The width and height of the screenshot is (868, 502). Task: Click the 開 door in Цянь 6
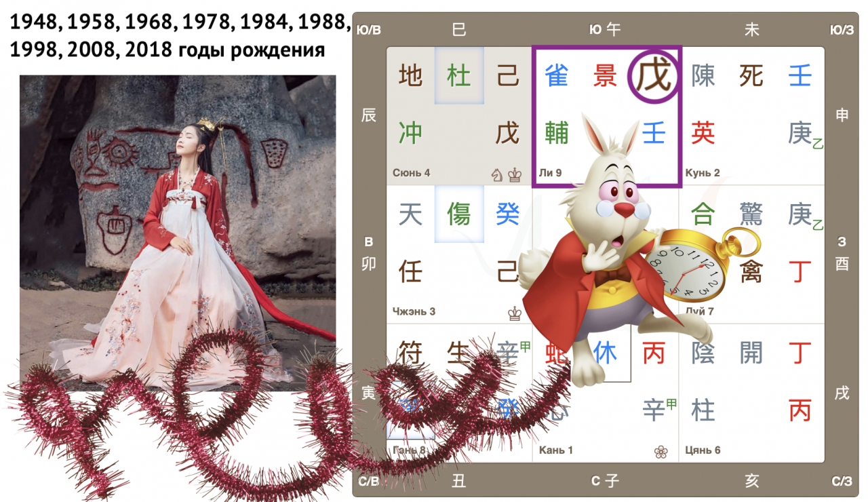tap(751, 353)
